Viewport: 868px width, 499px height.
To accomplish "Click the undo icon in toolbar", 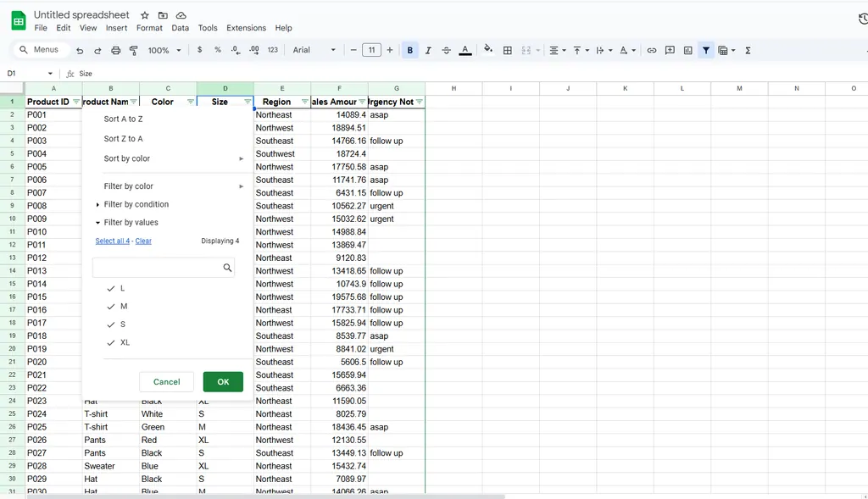I will click(80, 51).
